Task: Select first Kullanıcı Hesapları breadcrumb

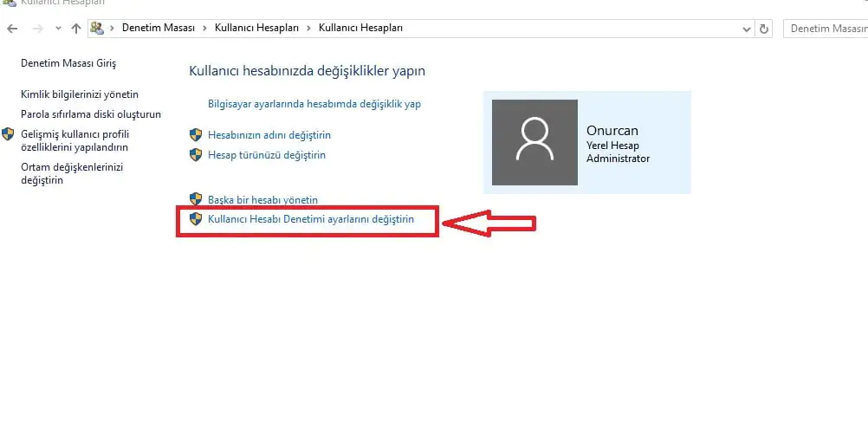Action: coord(257,28)
